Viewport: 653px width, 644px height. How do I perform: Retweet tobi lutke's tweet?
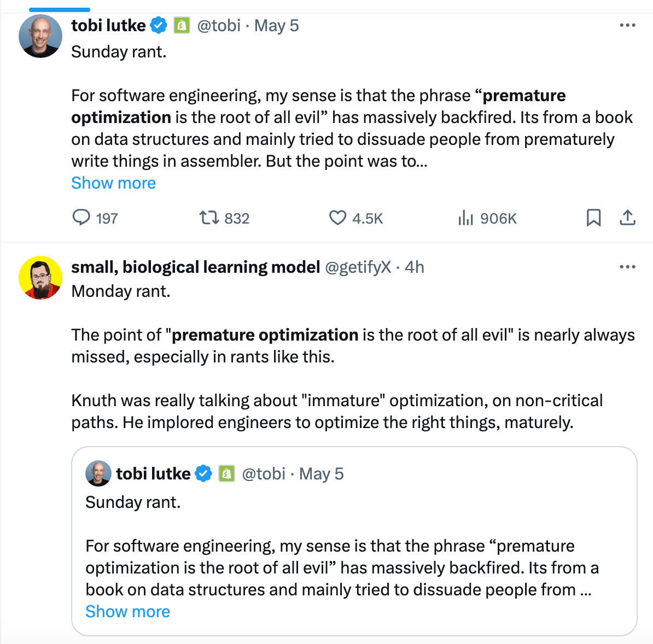click(208, 218)
